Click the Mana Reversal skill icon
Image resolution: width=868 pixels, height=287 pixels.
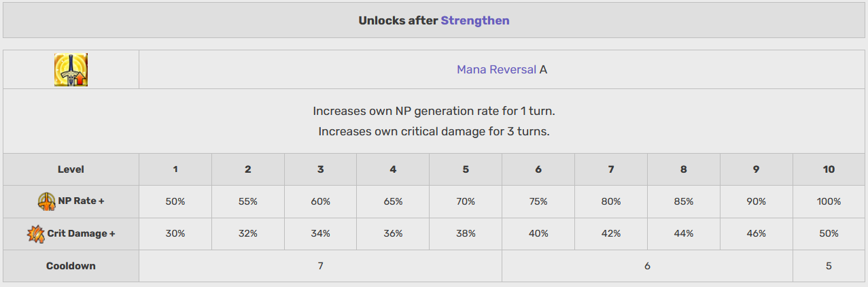point(71,69)
